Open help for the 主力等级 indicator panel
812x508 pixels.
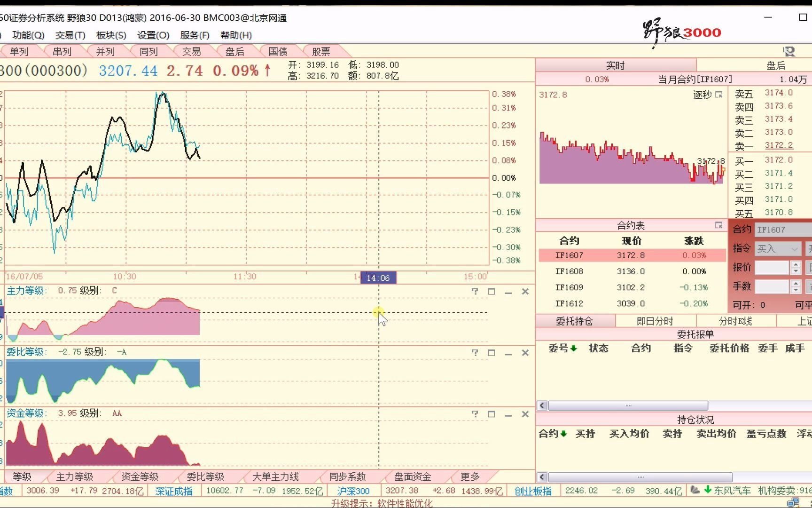(475, 292)
